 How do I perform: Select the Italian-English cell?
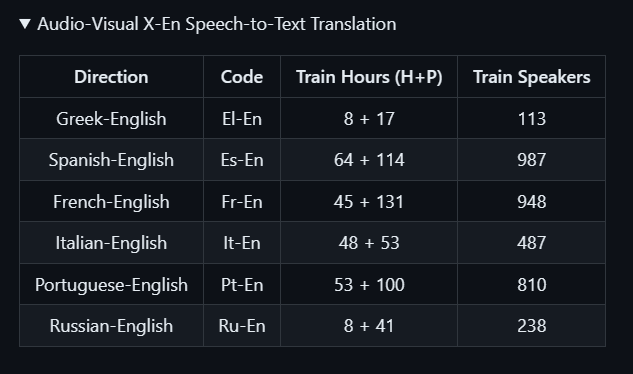[111, 243]
